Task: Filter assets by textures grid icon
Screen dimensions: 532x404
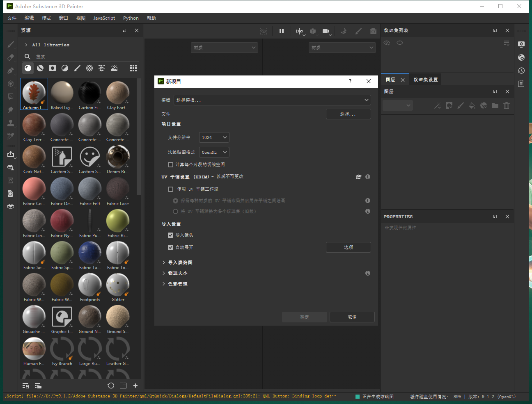Action: point(102,68)
